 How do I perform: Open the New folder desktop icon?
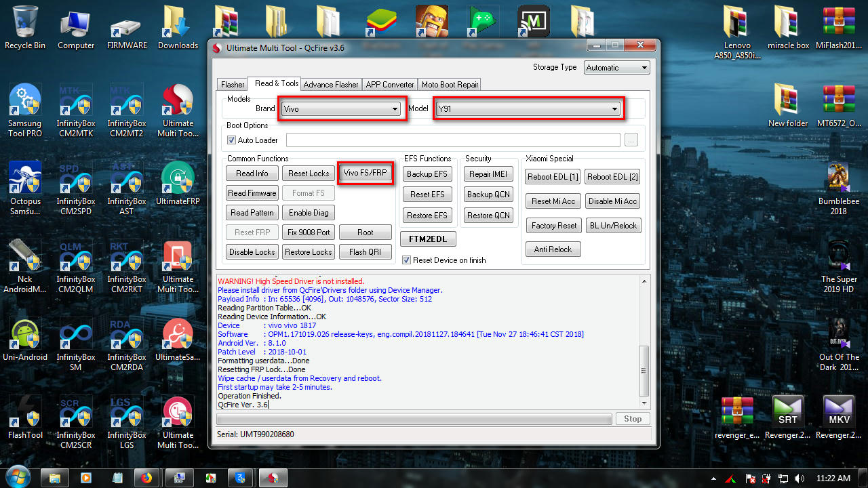point(788,106)
